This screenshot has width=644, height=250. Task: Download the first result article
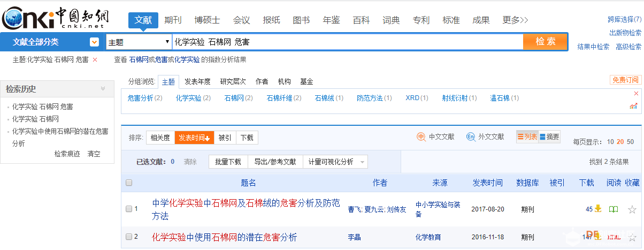pos(598,209)
